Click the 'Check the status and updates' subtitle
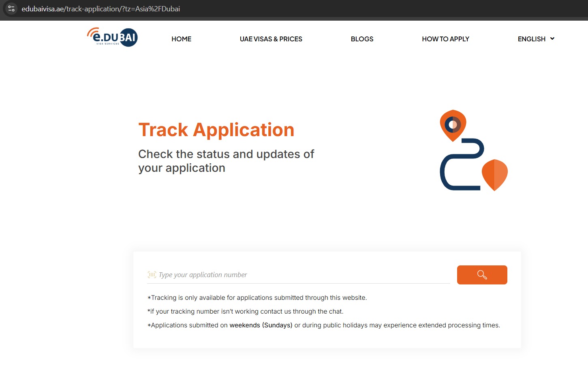588x391 pixels. click(226, 161)
